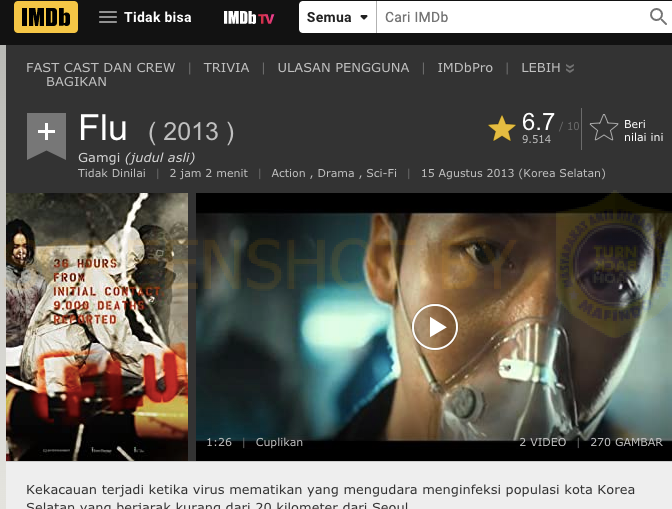Open FAST CAST DAN CREW
The height and width of the screenshot is (509, 672).
(x=101, y=68)
